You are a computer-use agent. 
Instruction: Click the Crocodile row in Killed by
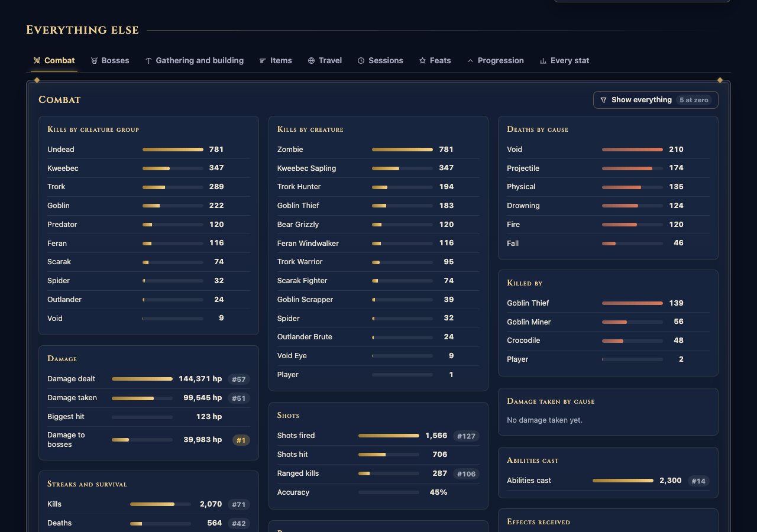pos(608,340)
